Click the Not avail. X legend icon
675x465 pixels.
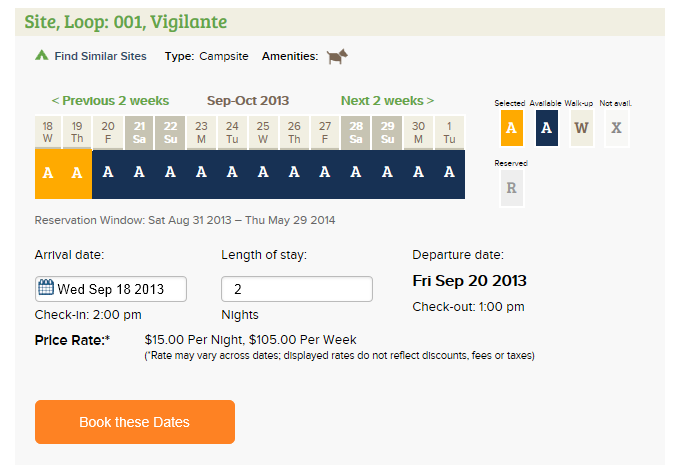[616, 128]
